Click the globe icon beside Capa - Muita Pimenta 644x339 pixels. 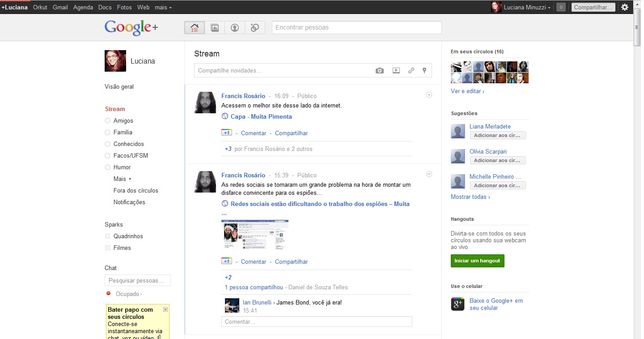(x=225, y=116)
